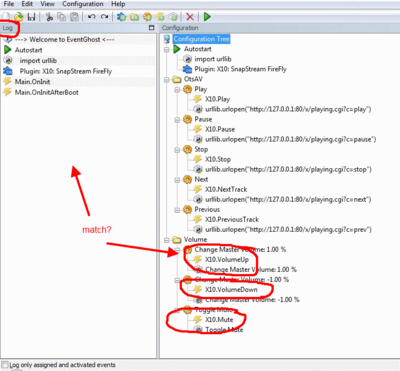Select the X10.PreviousTrack event

(x=232, y=219)
